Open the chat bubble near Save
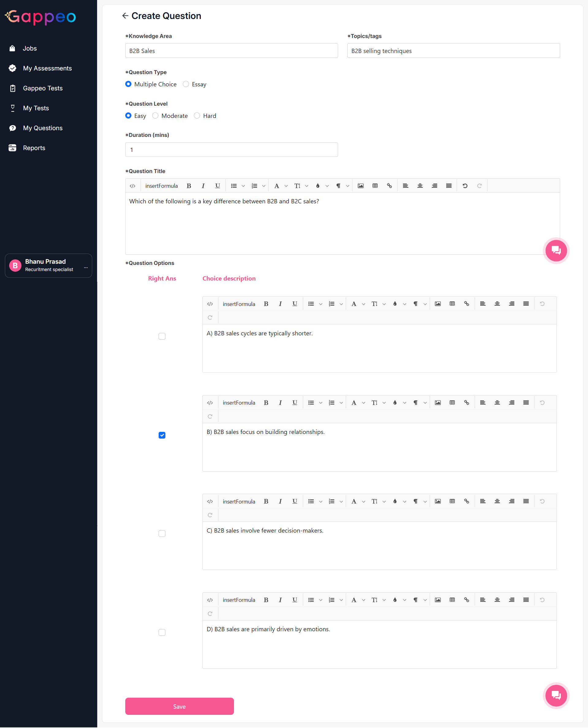This screenshot has width=588, height=728. pyautogui.click(x=556, y=695)
